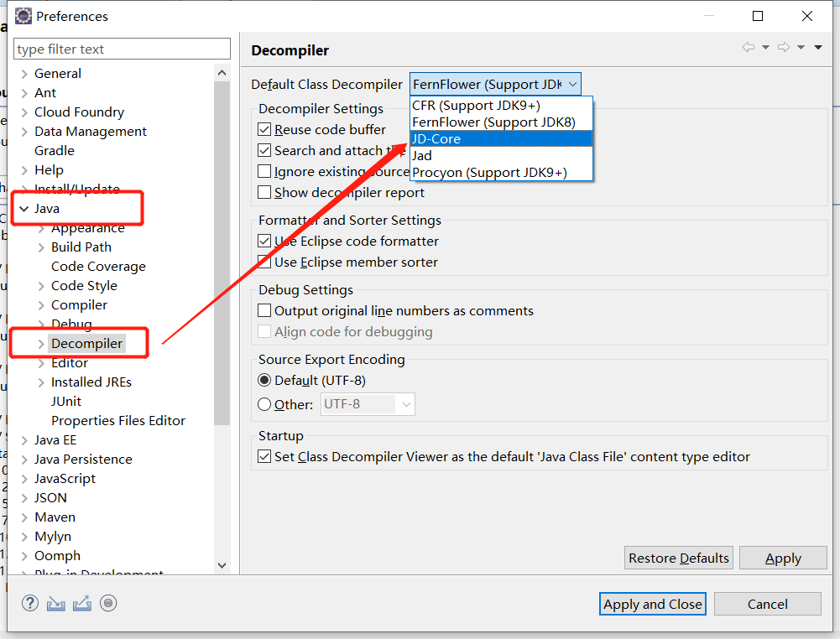Expand the Installed JREs subnode
Screen dimensions: 840x639
coord(41,382)
